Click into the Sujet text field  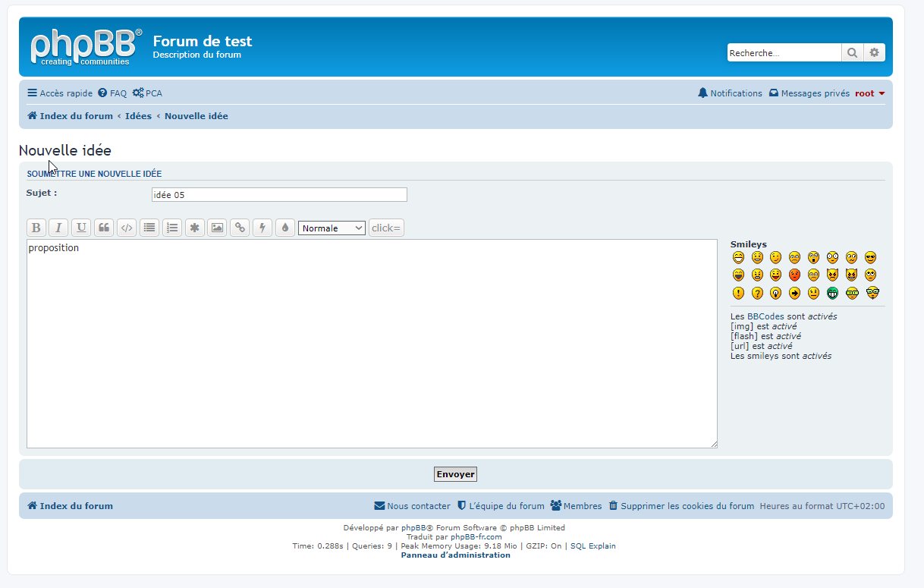point(279,195)
